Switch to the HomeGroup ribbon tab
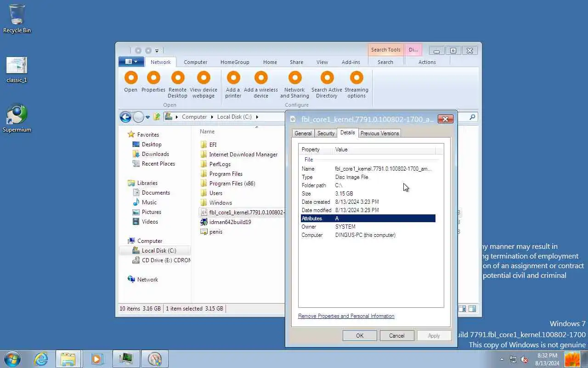 [235, 62]
